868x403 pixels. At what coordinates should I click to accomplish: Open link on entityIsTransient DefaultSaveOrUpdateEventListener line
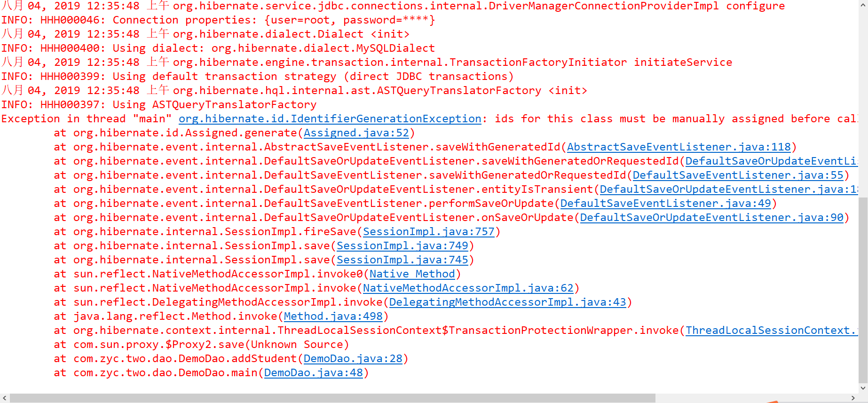[729, 189]
